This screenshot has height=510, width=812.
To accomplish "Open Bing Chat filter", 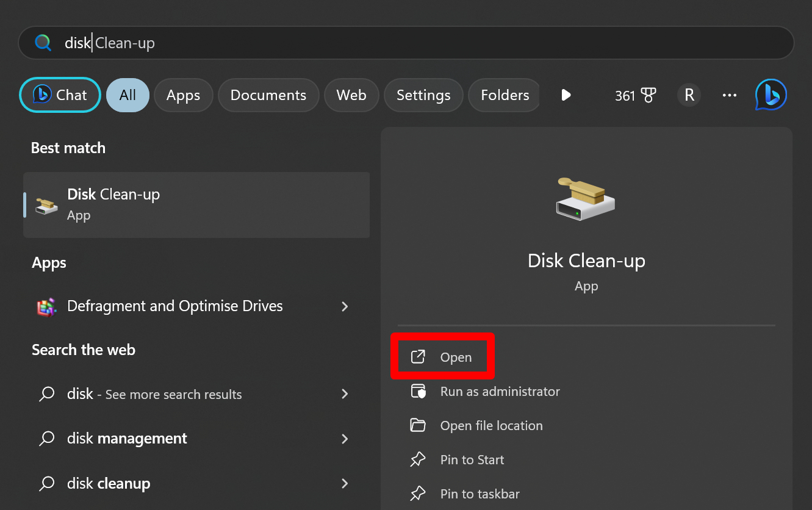I will [60, 95].
